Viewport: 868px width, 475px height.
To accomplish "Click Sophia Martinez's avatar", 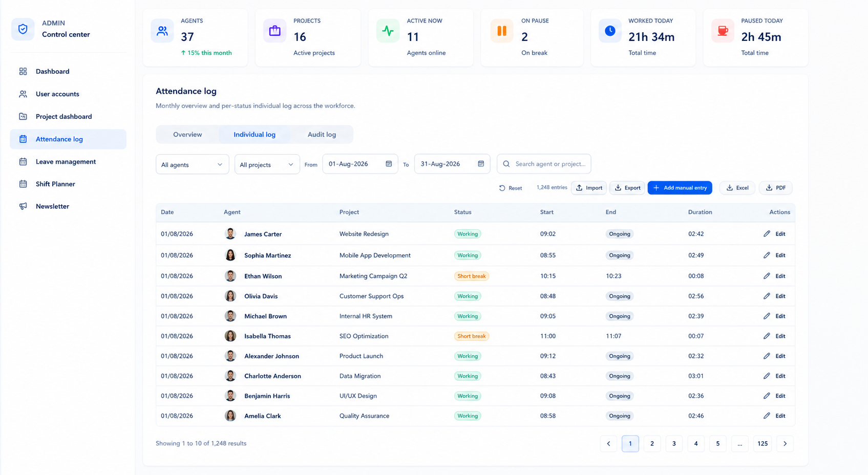I will (230, 255).
